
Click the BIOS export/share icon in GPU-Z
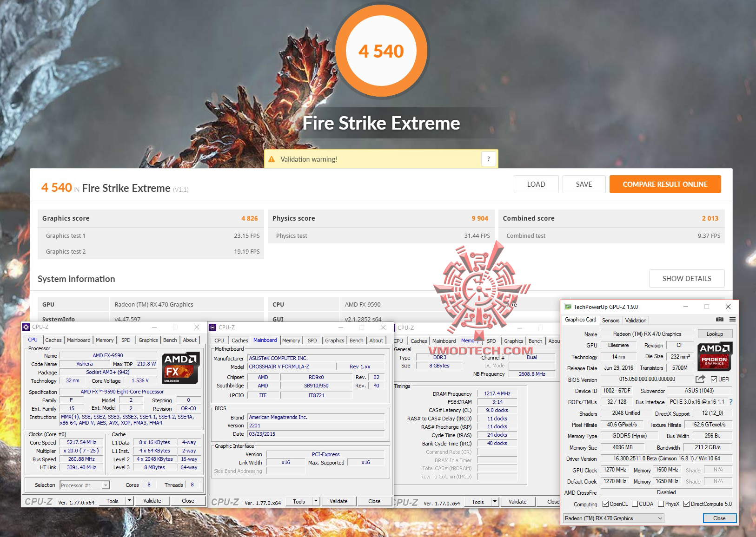[700, 379]
